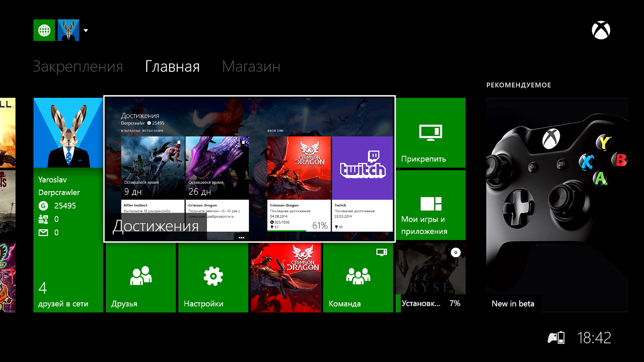Click the РЕКОМЕНДУЕМОЕ section heading

point(519,85)
